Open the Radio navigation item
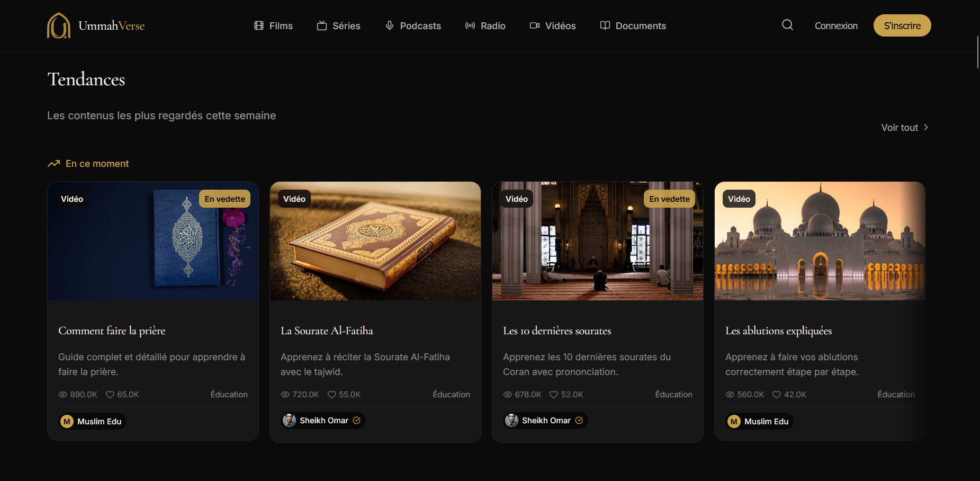The image size is (980, 481). (485, 26)
